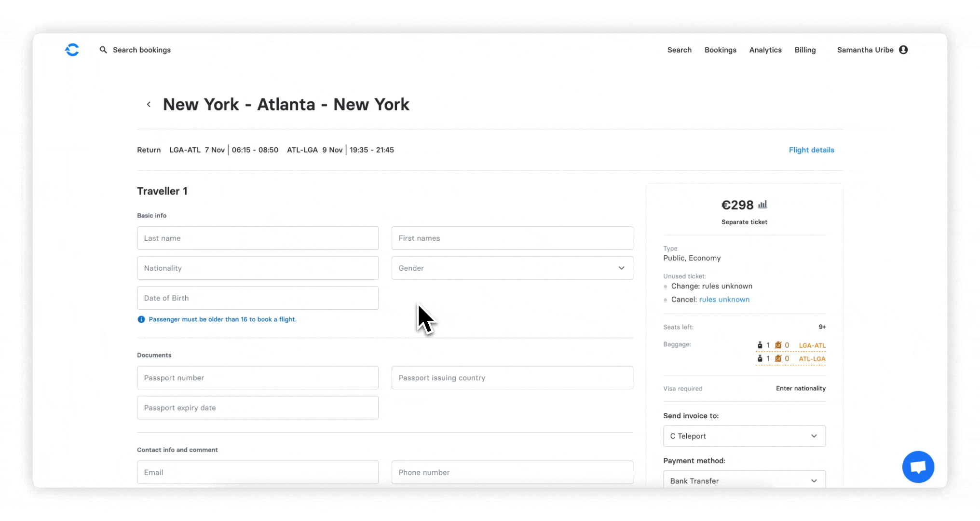This screenshot has width=980, height=521.
Task: Click the Last name input field
Action: coord(258,238)
